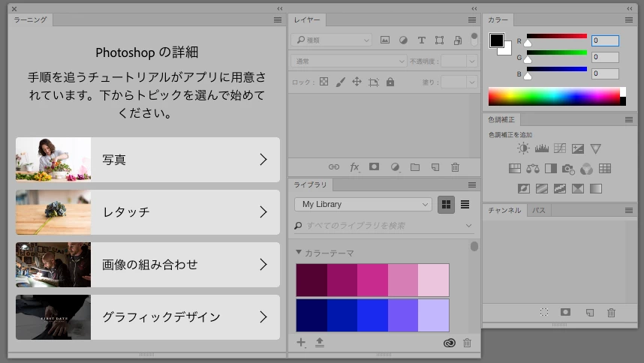644x363 pixels.
Task: Open Creative Cloud sync status icon
Action: (x=450, y=343)
